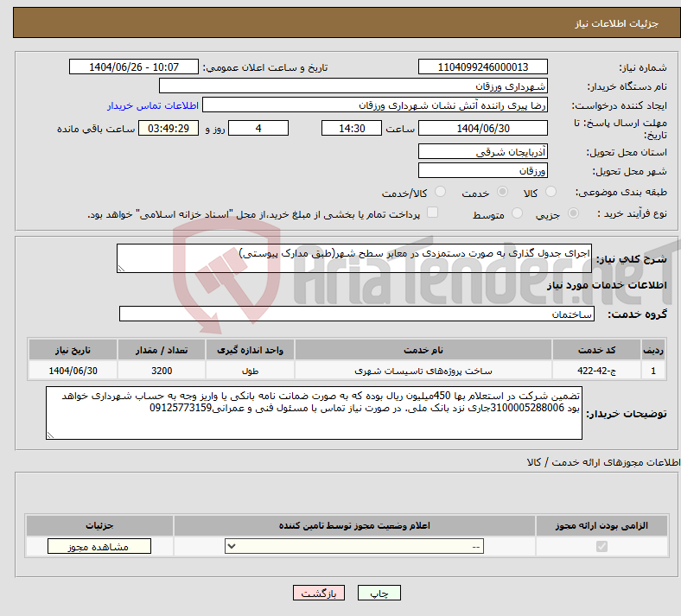Click the request creator field
This screenshot has height=616, width=681.
point(375,105)
